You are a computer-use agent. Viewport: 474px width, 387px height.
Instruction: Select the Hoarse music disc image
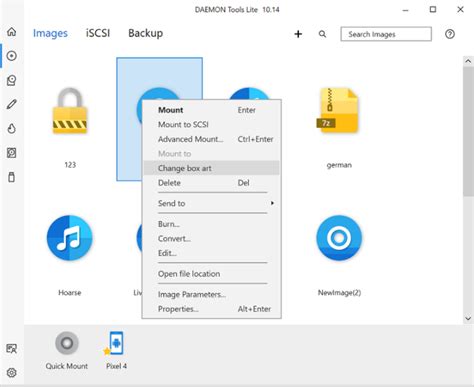(70, 238)
